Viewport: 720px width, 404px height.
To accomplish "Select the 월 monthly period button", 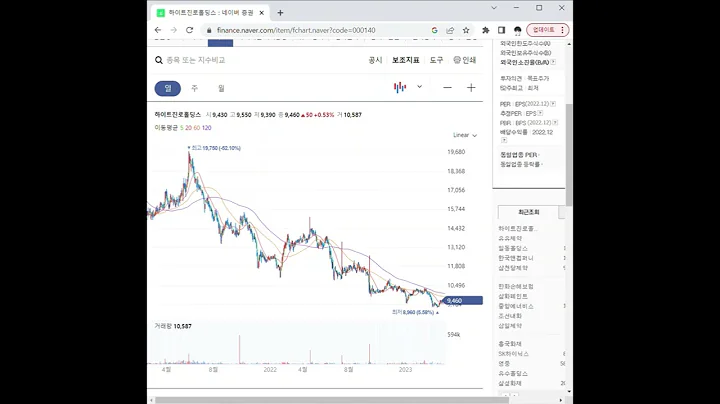I will point(221,88).
